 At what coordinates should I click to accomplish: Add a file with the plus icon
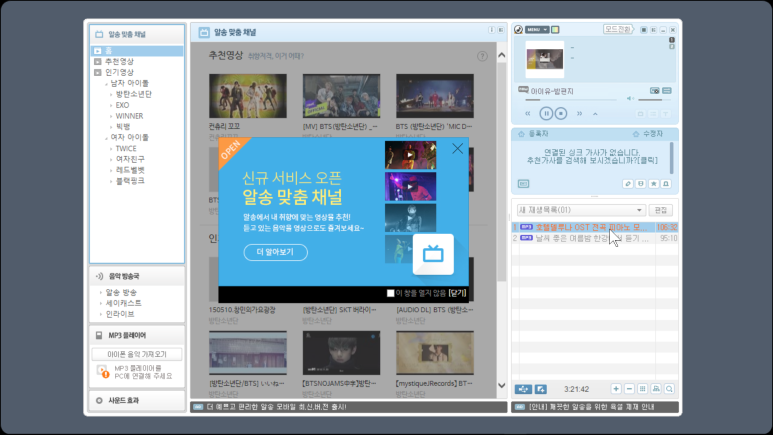[x=616, y=389]
